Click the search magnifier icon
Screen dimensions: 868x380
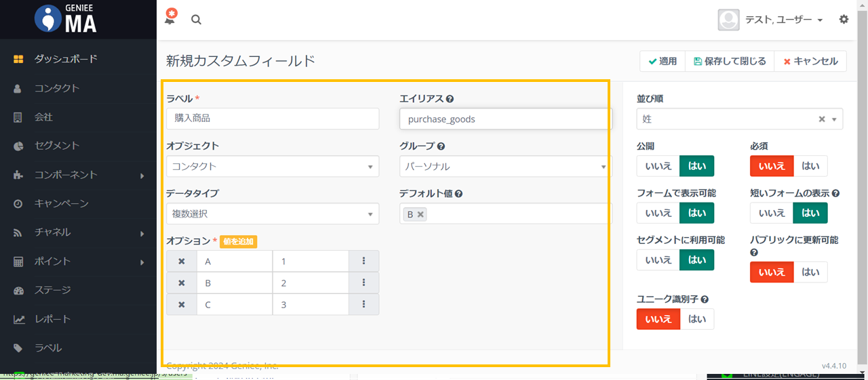[196, 20]
